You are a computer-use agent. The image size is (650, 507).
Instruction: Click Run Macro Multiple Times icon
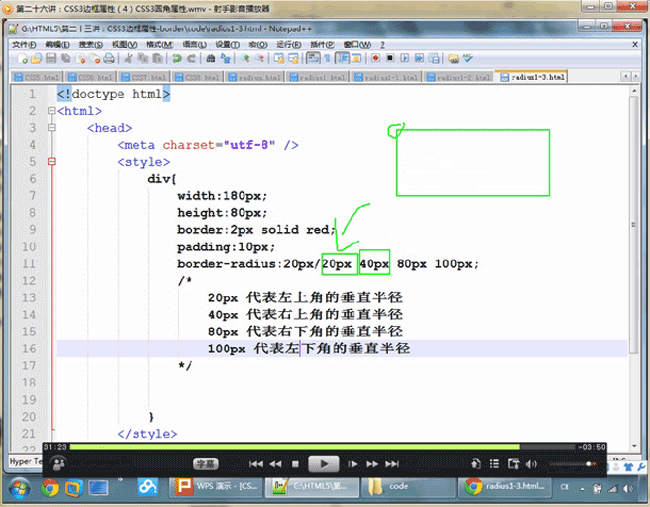pyautogui.click(x=419, y=58)
